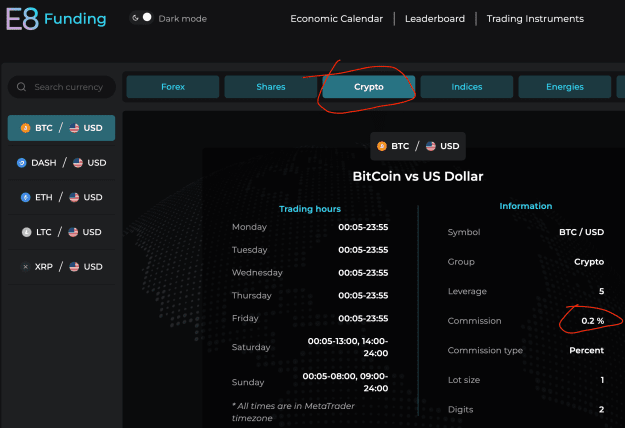
Task: Click the US flag icon in the LTC row
Action: click(73, 232)
